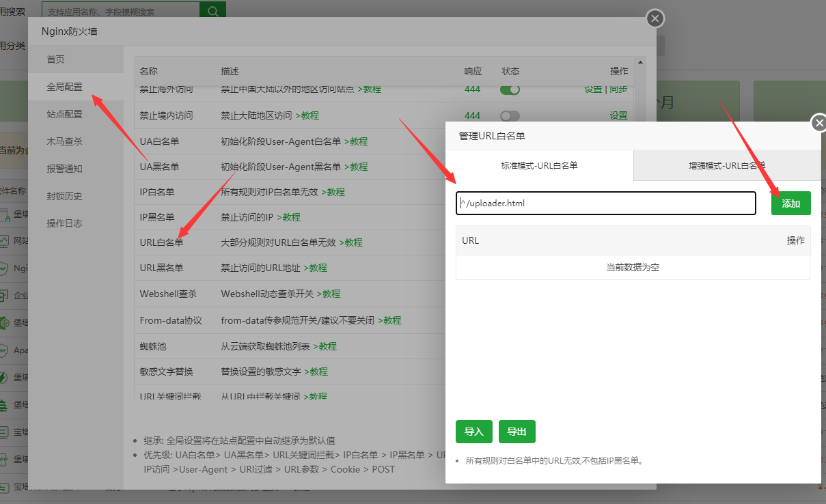Click the 当前数据为空 empty message
Viewport: 826px width, 504px height.
633,268
